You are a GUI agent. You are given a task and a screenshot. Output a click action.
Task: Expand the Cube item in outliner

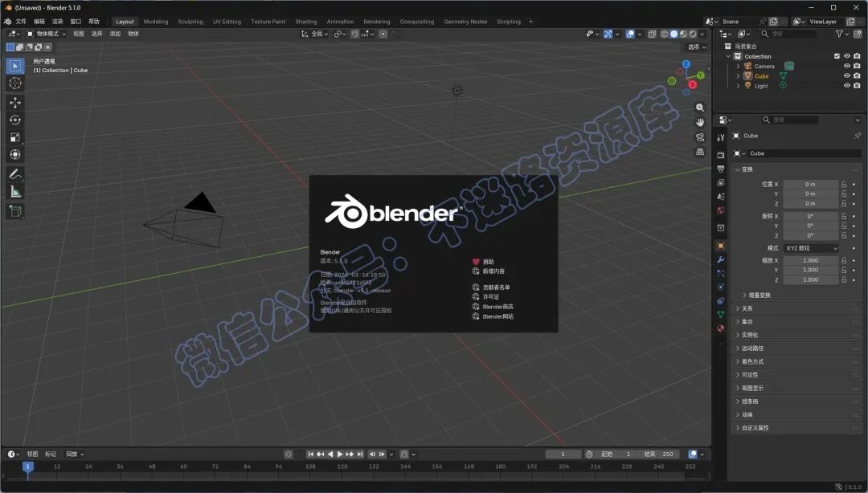pos(738,75)
